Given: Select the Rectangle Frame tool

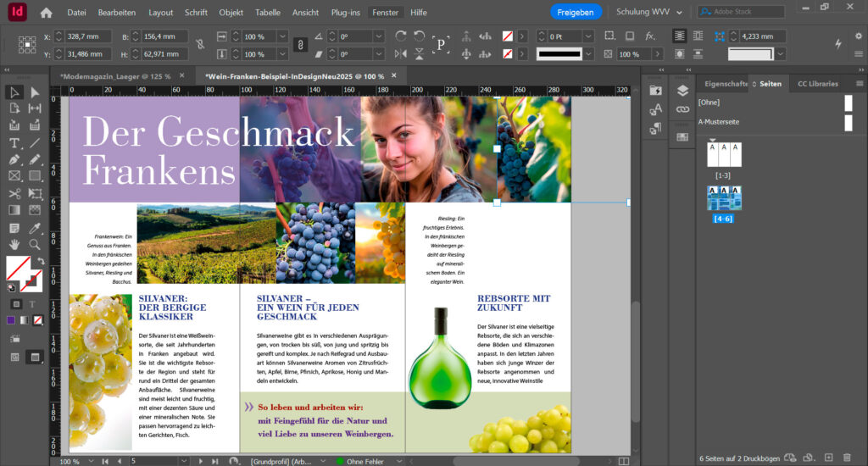Looking at the screenshot, I should click(14, 176).
